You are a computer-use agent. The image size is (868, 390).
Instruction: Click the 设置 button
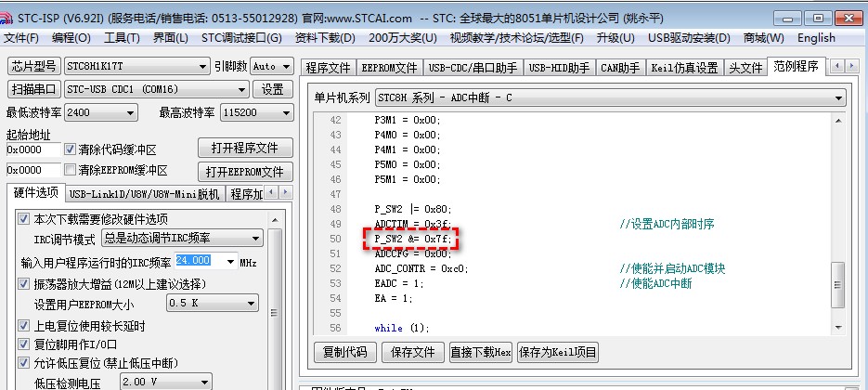tap(272, 89)
